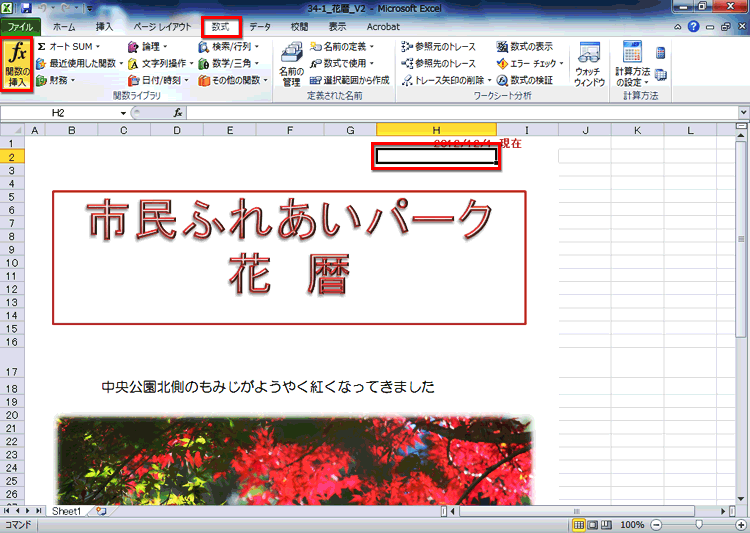The width and height of the screenshot is (750, 533).
Task: Click Remove Arrows (トレース矢印の削除)
Action: (446, 80)
